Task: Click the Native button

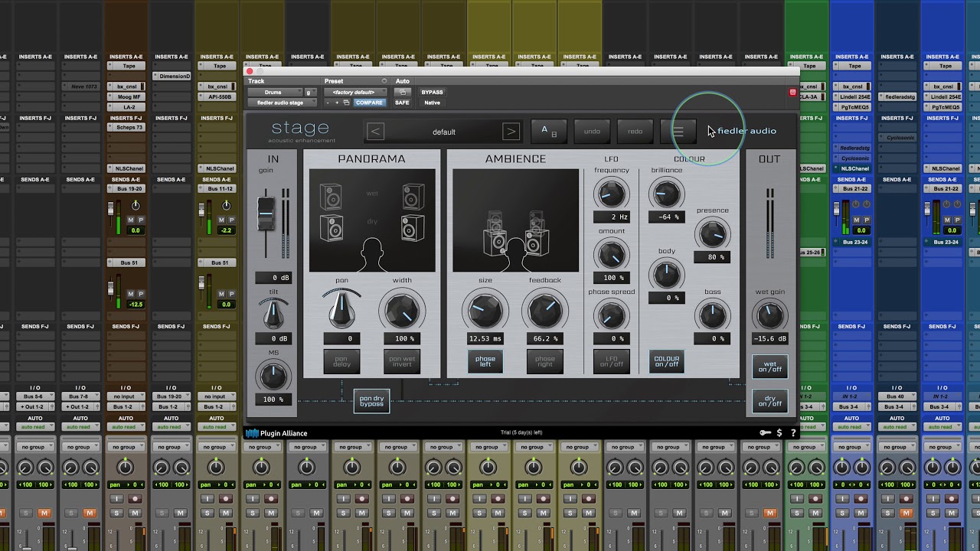Action: coord(432,103)
